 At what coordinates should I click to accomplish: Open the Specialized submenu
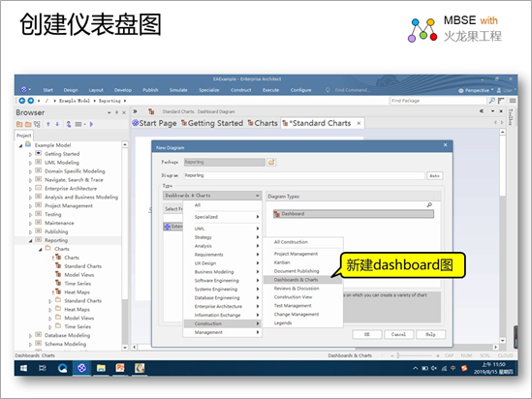[222, 217]
